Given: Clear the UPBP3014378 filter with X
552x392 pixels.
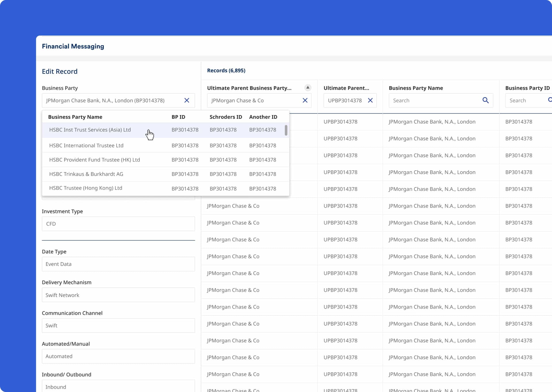Looking at the screenshot, I should click(370, 100).
